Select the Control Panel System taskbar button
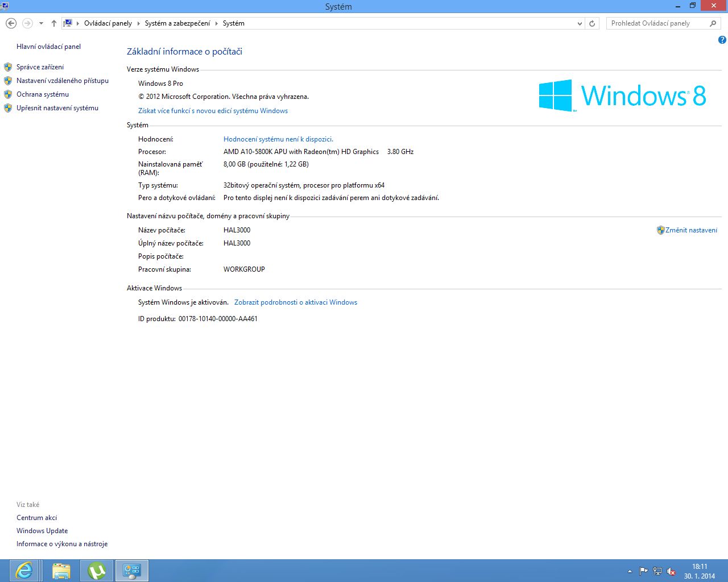The height and width of the screenshot is (582, 728). coord(132,571)
